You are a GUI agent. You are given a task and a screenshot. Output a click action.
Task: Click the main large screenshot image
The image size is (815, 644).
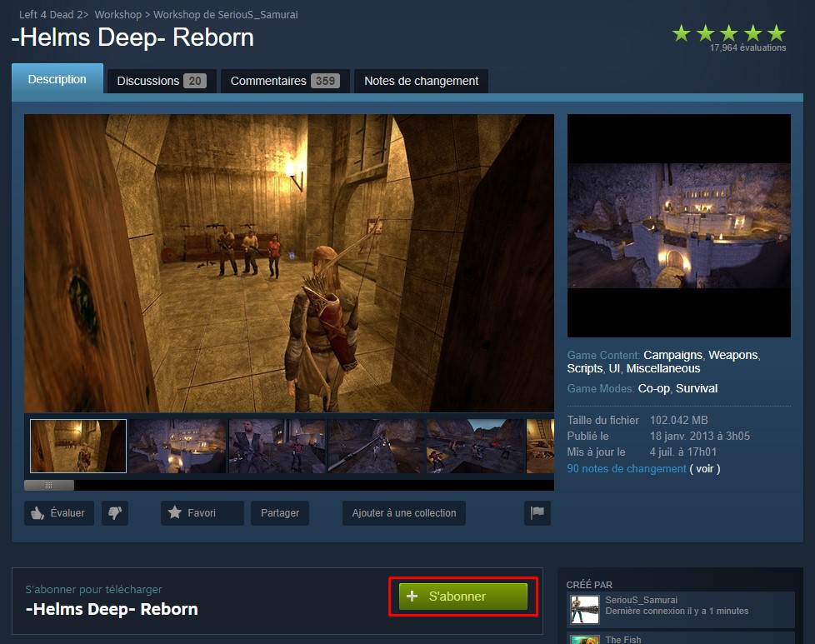pyautogui.click(x=289, y=263)
